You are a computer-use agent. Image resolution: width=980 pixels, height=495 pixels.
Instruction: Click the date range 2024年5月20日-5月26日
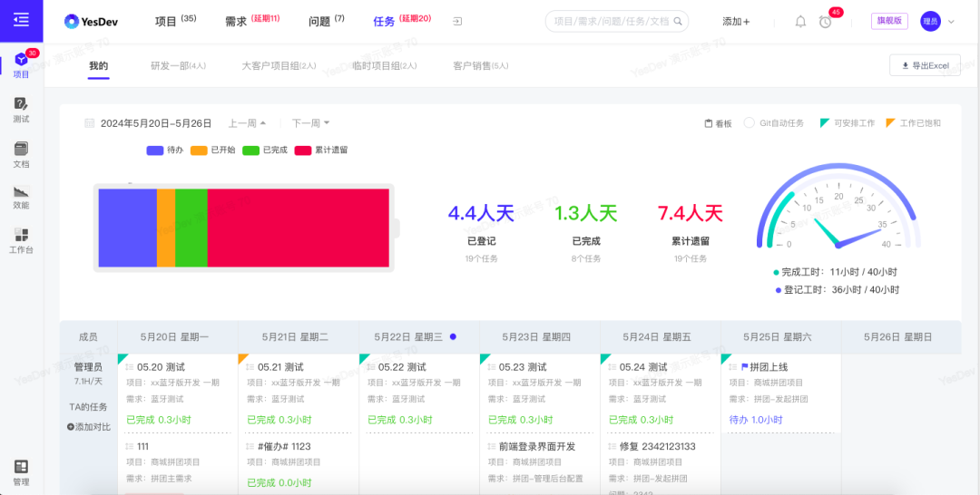coord(156,123)
